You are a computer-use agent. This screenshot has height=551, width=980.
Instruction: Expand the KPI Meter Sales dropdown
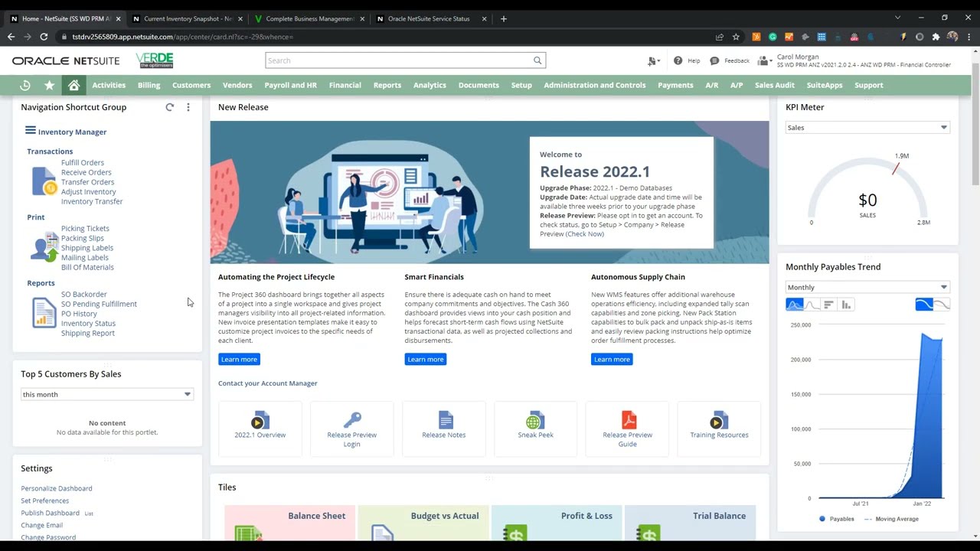[x=867, y=128]
